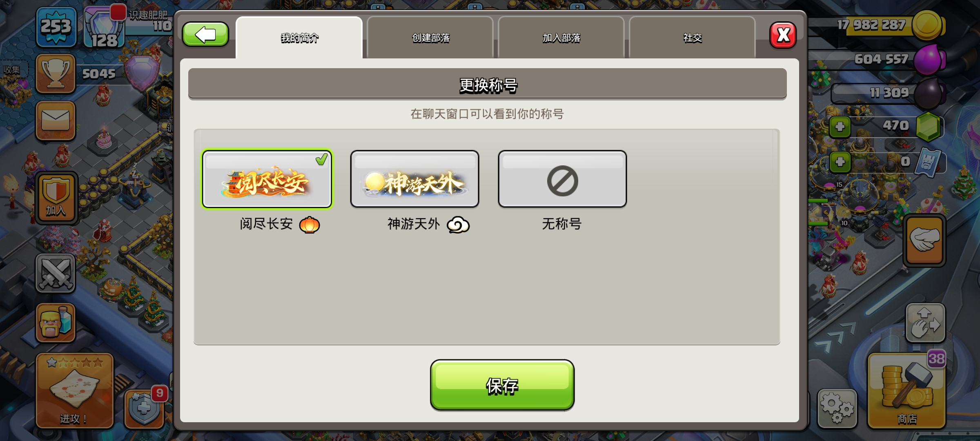This screenshot has width=980, height=441.
Task: Close the dialog with the red X
Action: tap(783, 35)
